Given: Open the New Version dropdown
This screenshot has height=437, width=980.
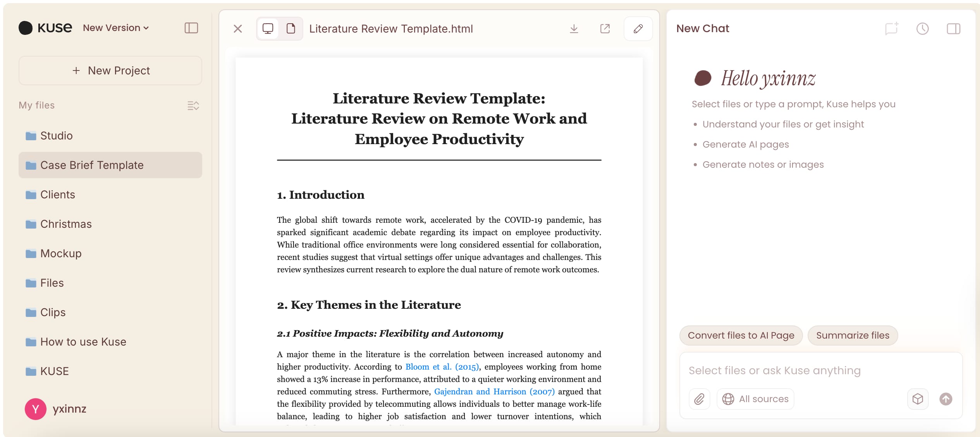Looking at the screenshot, I should (116, 28).
